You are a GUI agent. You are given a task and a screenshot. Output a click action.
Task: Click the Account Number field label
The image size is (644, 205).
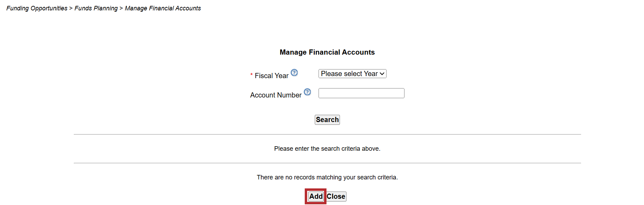276,95
